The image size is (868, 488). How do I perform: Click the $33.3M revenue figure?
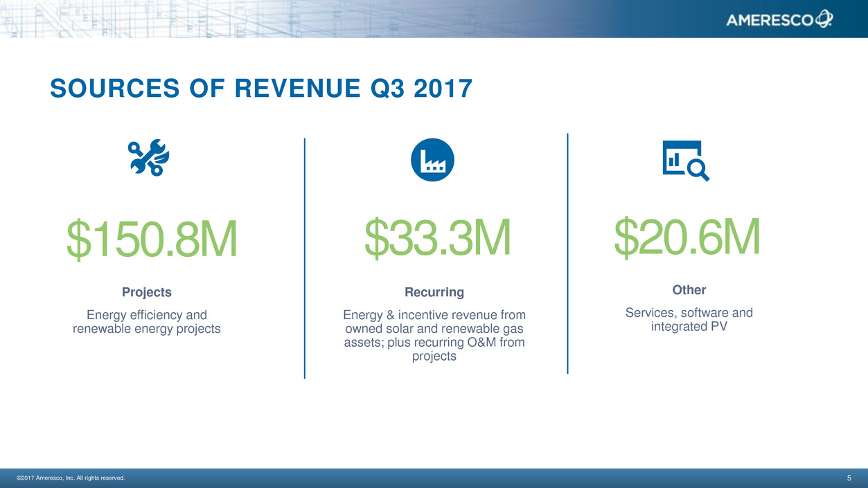[x=436, y=237]
